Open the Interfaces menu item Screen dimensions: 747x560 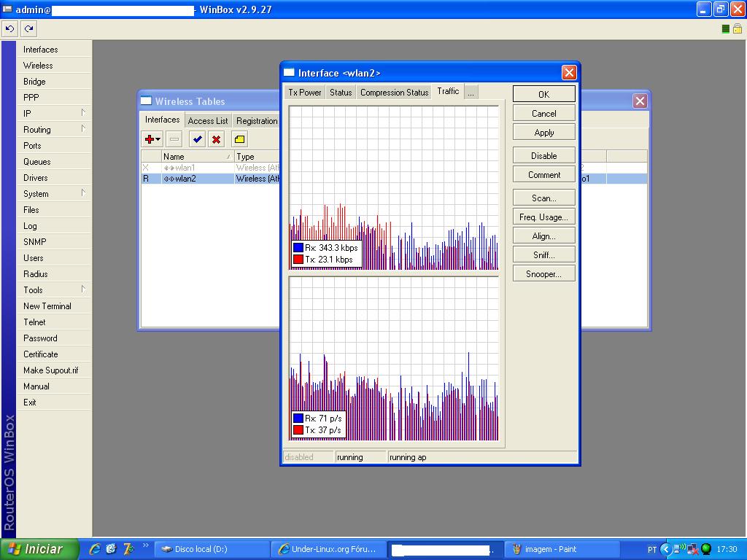[x=54, y=50]
